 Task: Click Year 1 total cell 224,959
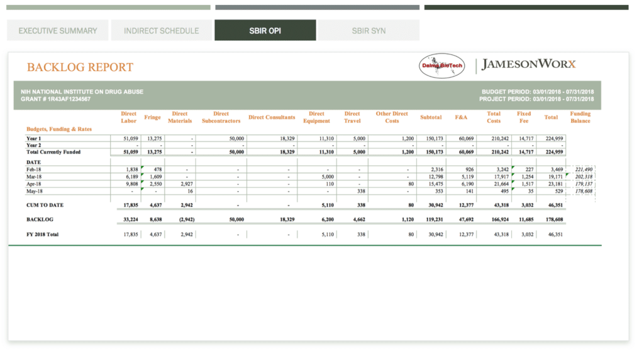(554, 138)
